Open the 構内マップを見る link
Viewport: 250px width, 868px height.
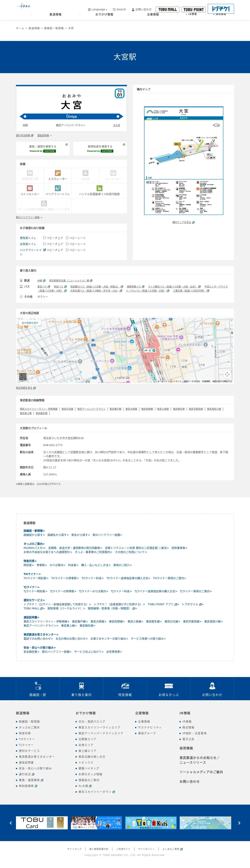pyautogui.click(x=183, y=222)
